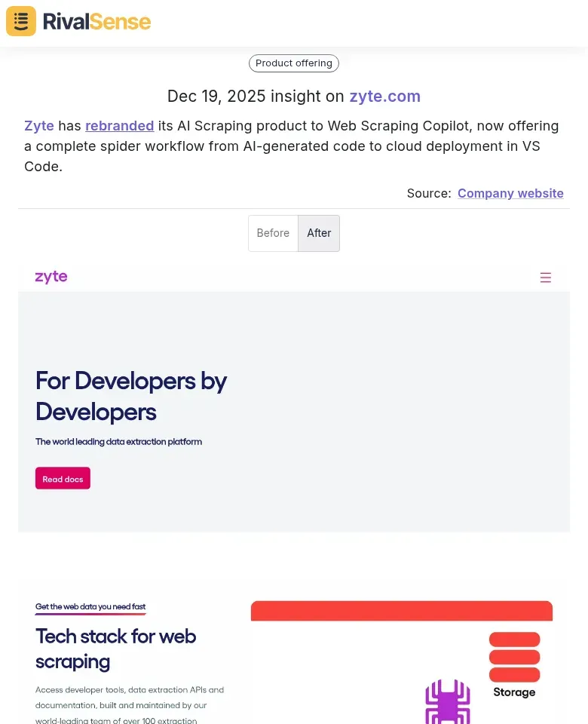Click the Read docs button
This screenshot has height=724, width=588.
point(63,478)
